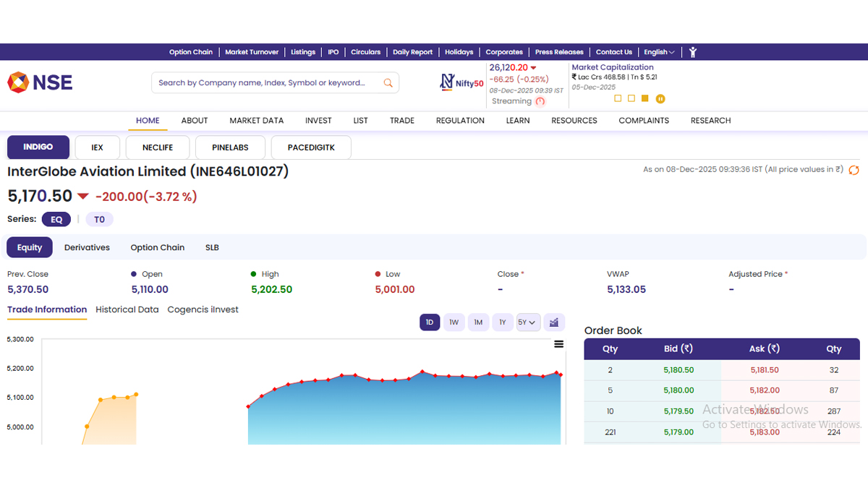Pause the market ticker carousel
Viewport: 868px width, 488px height.
[x=660, y=99]
